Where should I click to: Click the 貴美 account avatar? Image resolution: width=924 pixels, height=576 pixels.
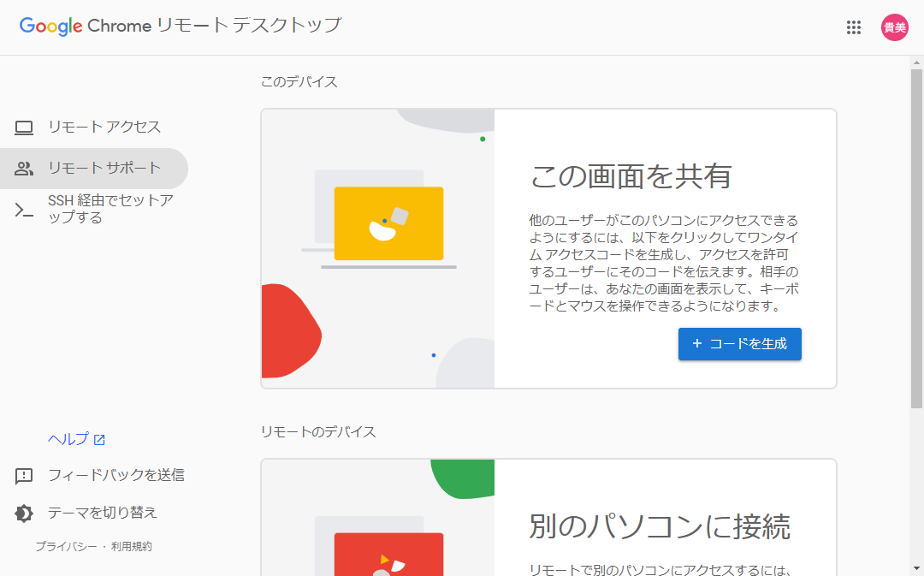pos(894,27)
